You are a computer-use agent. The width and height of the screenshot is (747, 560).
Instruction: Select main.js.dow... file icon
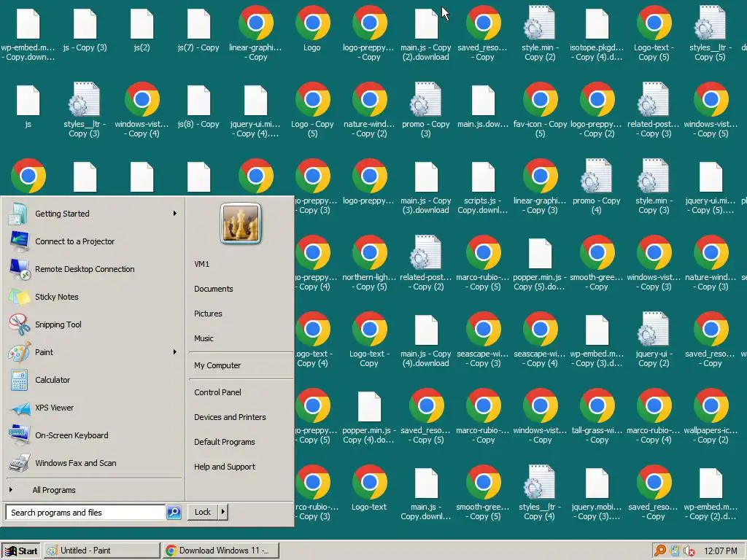483,106
